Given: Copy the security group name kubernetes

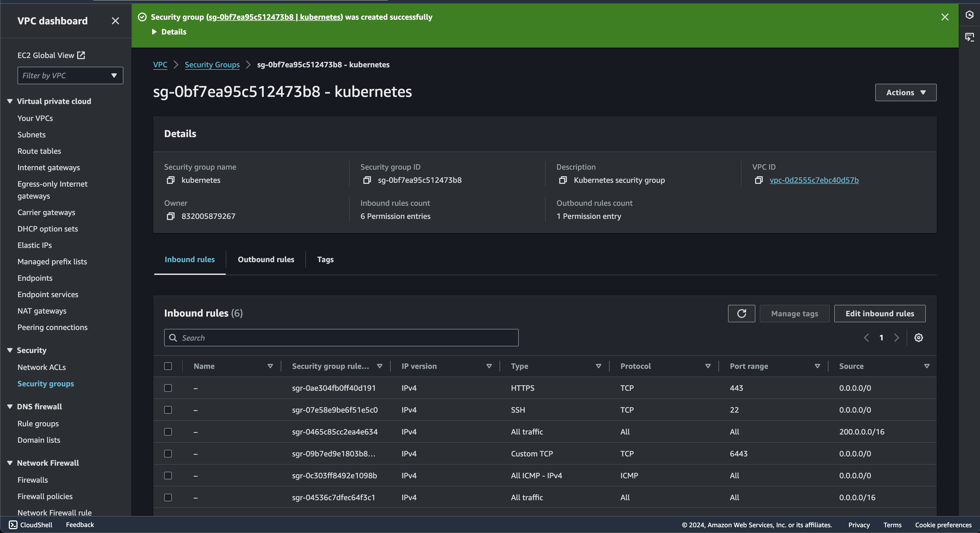Looking at the screenshot, I should pyautogui.click(x=170, y=180).
